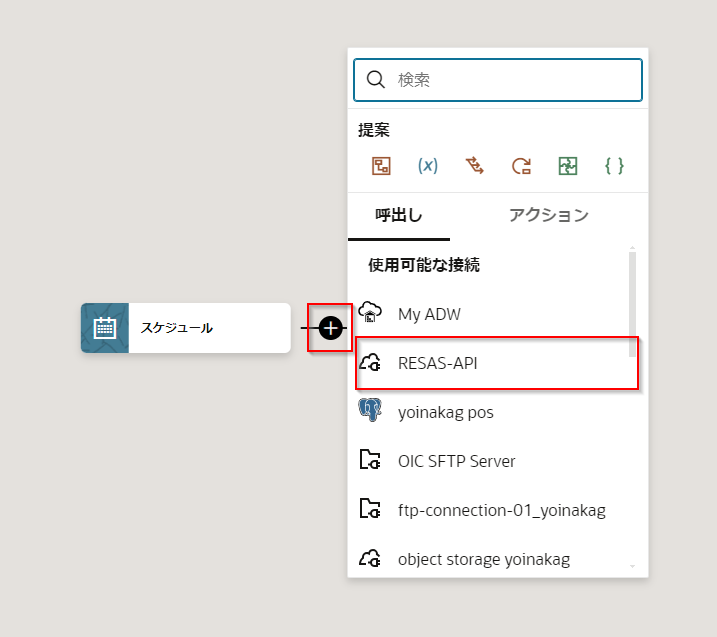Select the orange nested-boxes scope suggestion icon
Screen dimensions: 717x637
click(381, 166)
